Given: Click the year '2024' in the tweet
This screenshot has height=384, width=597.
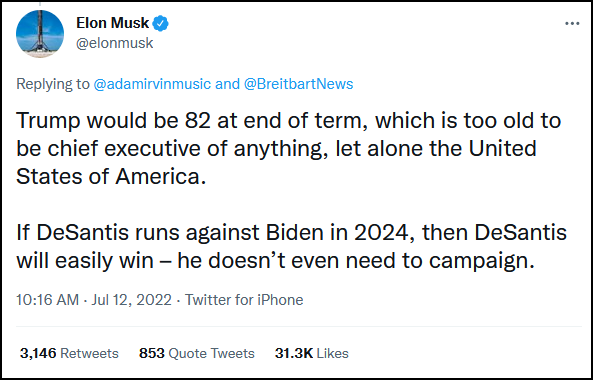Looking at the screenshot, I should (x=382, y=233).
